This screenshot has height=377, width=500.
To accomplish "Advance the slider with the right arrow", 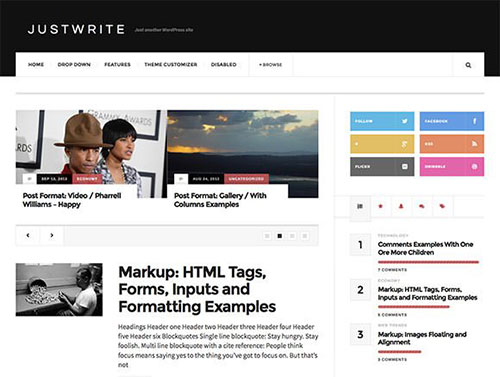I will pos(52,235).
